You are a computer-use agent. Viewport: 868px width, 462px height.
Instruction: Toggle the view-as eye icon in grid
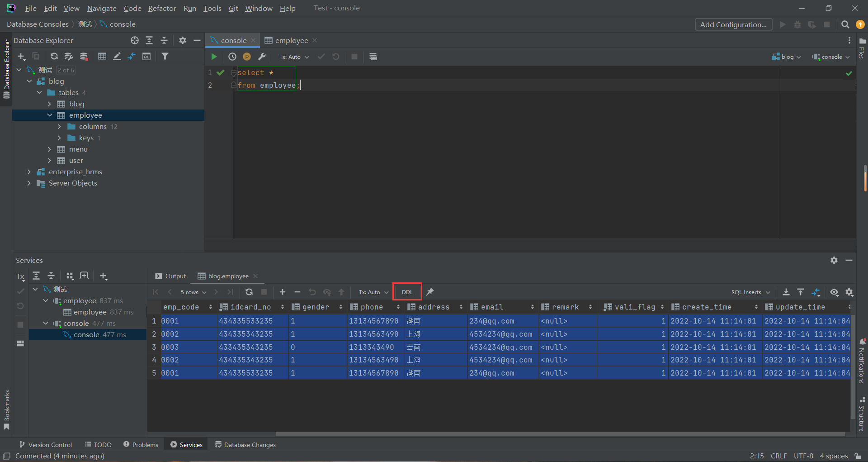coord(835,292)
